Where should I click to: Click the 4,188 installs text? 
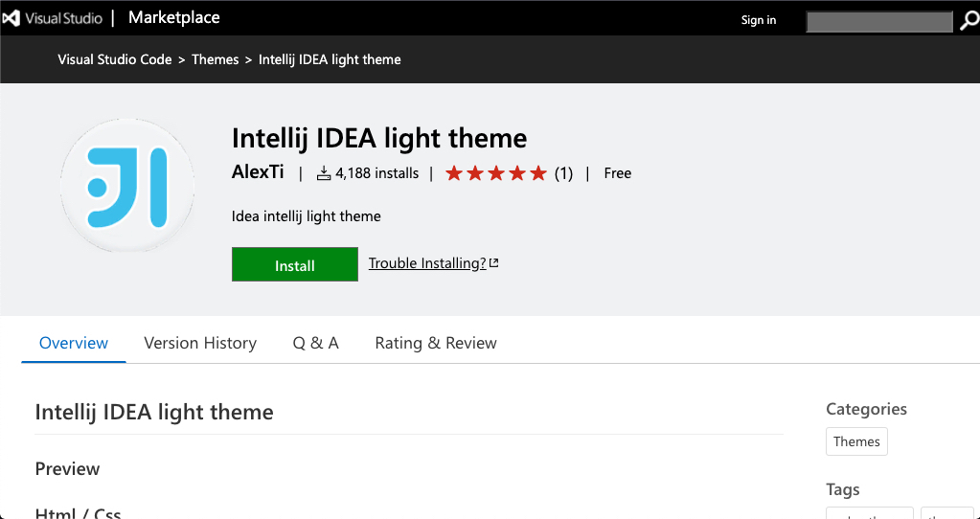click(x=376, y=173)
